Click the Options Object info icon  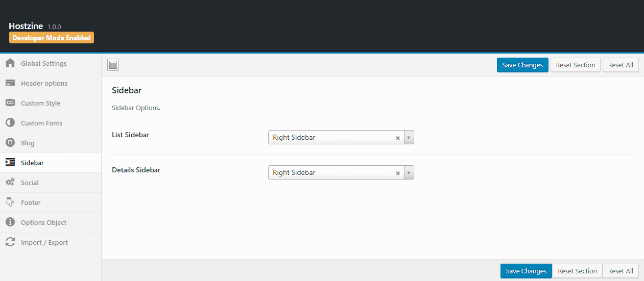point(10,222)
